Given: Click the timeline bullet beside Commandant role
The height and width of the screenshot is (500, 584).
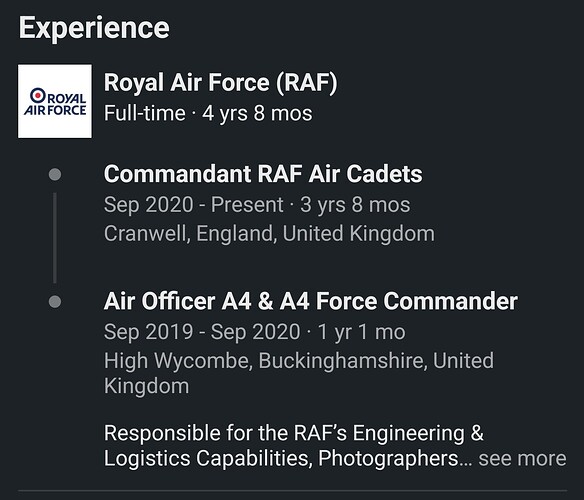Looking at the screenshot, I should pos(55,174).
